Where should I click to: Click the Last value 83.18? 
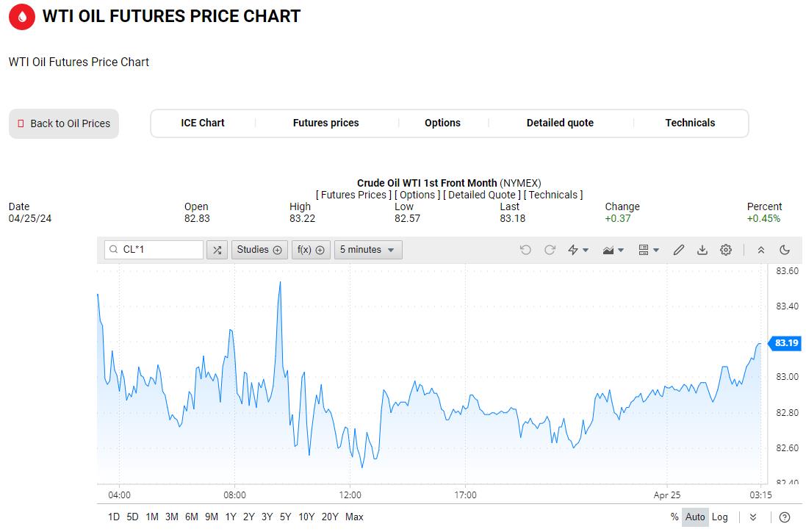point(513,218)
